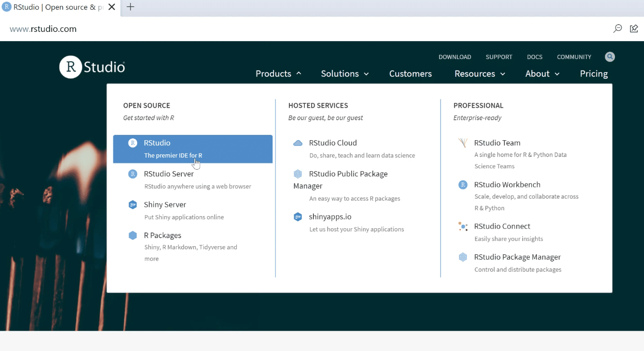Click the RStudio Connect dots icon
Viewport: 644px width, 351px height.
pos(463,226)
